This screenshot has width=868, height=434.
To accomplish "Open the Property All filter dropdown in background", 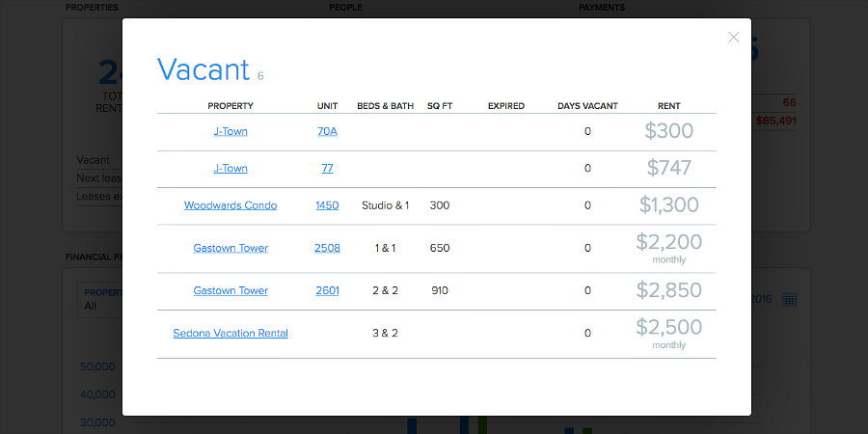I will 100,300.
